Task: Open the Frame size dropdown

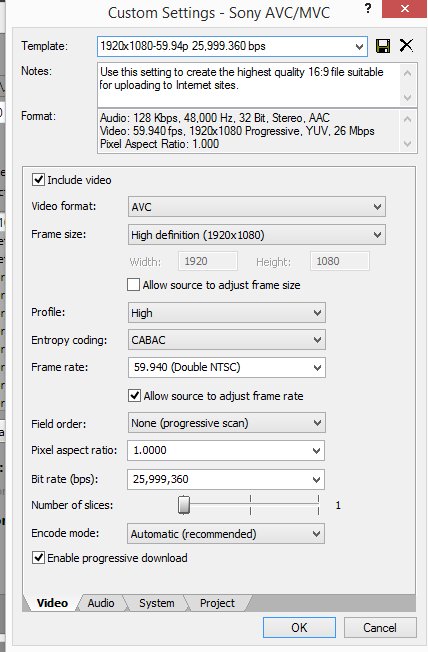Action: click(x=257, y=235)
